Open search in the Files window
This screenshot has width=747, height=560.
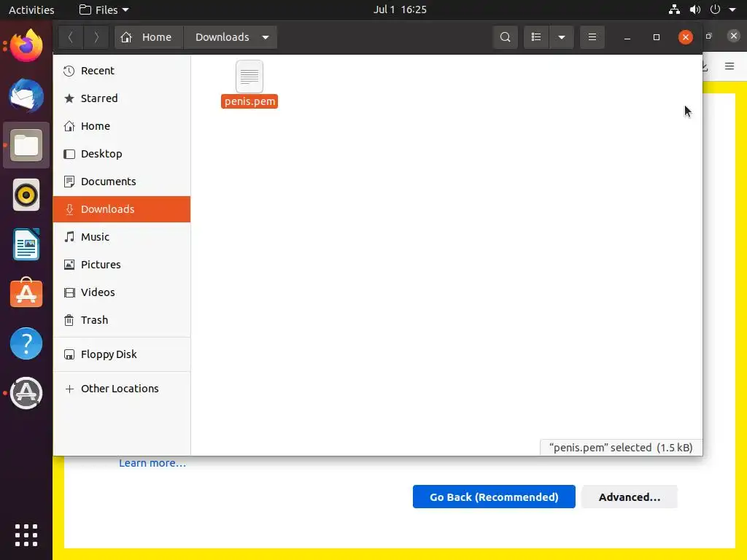tap(505, 37)
